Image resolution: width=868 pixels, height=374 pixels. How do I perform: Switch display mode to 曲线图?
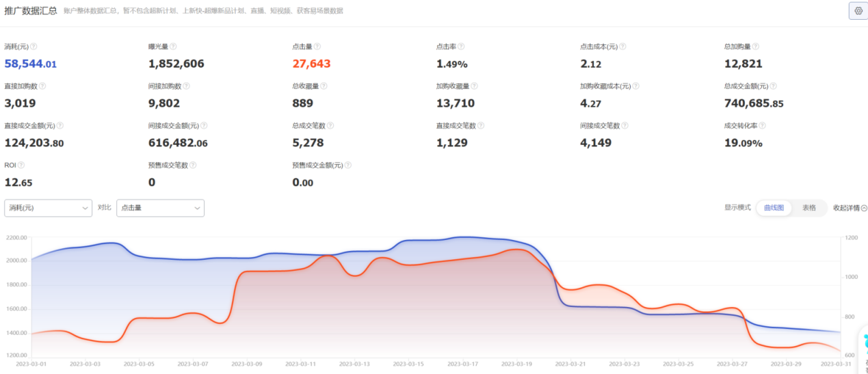774,208
